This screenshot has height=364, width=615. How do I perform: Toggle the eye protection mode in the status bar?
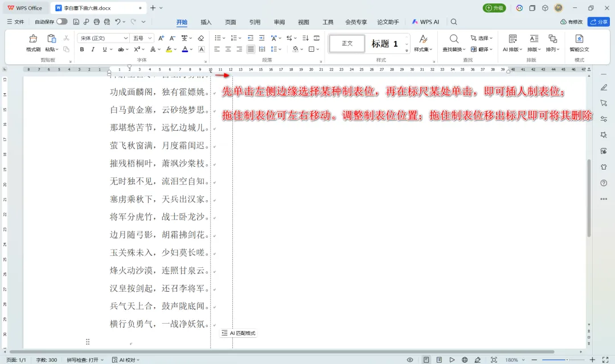(410, 359)
